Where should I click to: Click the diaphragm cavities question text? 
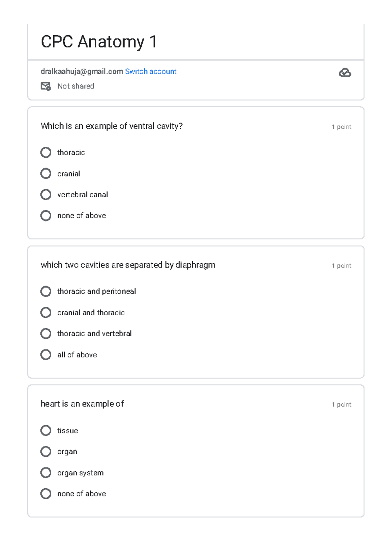128,265
